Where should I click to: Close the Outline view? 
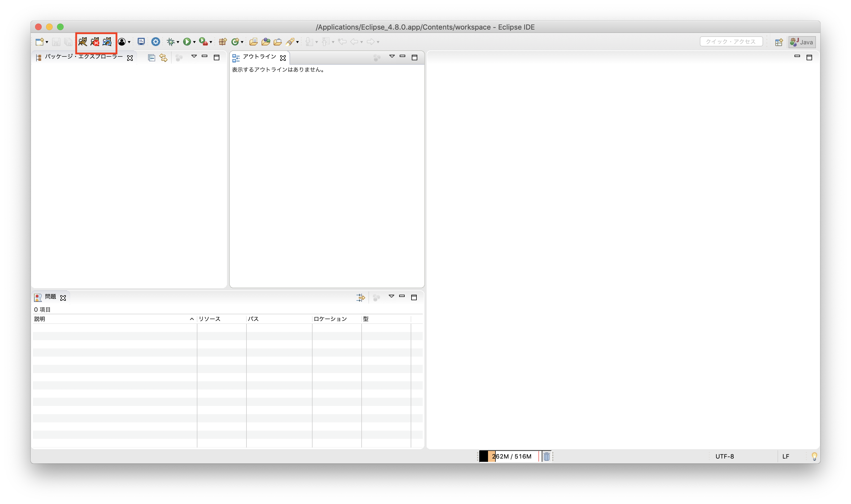coord(283,58)
